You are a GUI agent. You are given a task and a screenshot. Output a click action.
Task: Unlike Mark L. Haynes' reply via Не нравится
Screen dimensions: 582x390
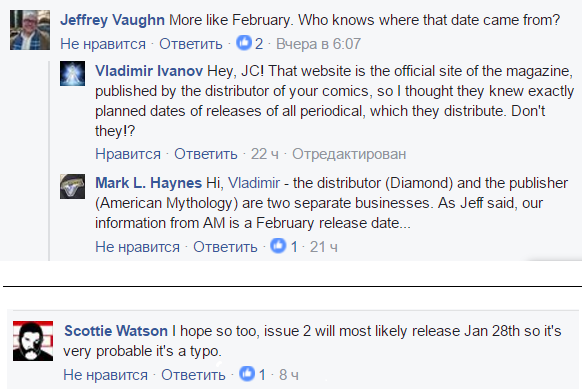[x=137, y=246]
